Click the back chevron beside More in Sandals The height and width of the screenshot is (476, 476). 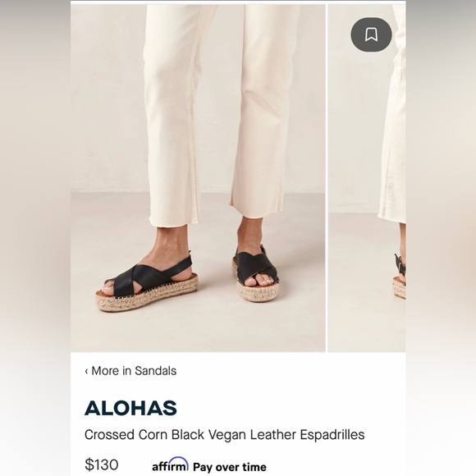[86, 371]
